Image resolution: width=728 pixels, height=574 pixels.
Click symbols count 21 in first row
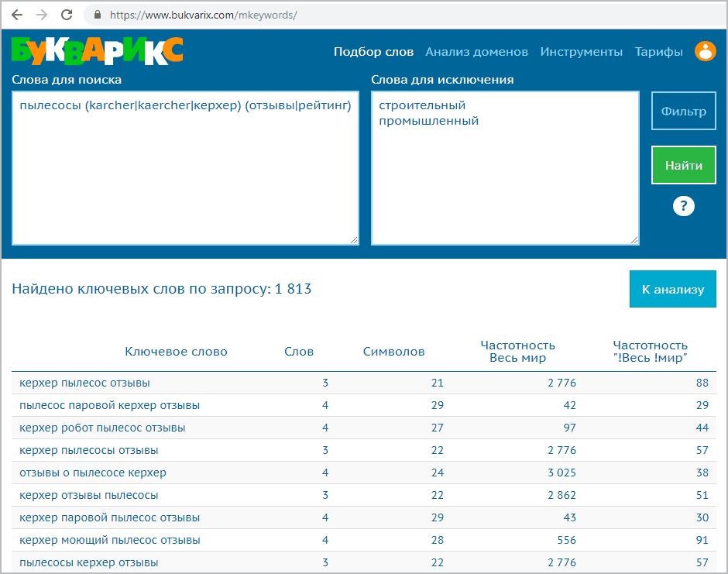point(438,383)
